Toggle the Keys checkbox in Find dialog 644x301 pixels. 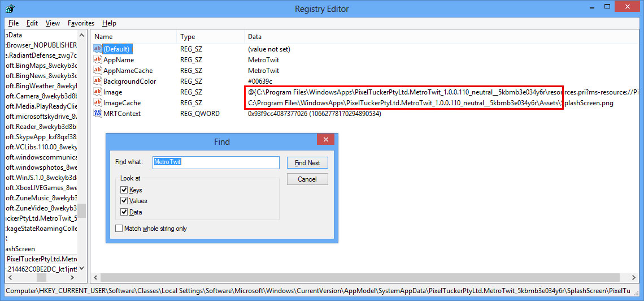[x=124, y=190]
